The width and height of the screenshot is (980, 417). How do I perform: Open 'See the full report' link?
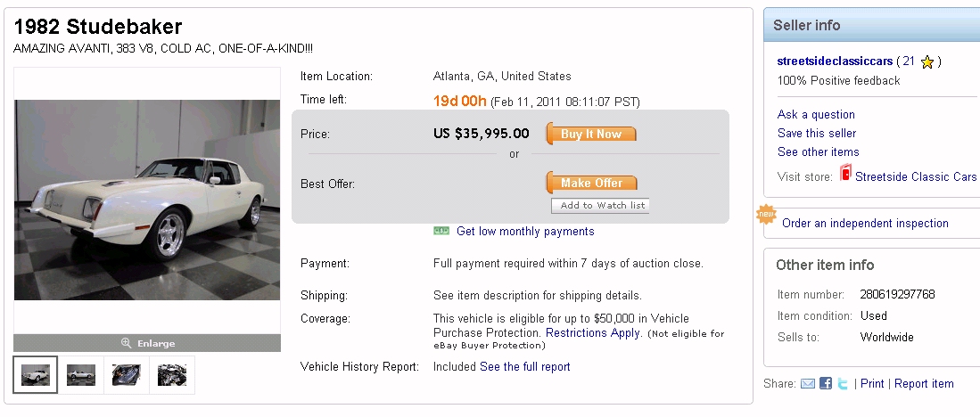pos(524,366)
